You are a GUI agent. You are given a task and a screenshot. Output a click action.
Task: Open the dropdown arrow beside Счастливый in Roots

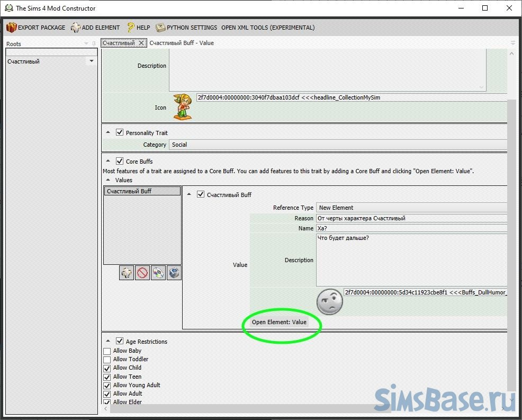pos(91,61)
